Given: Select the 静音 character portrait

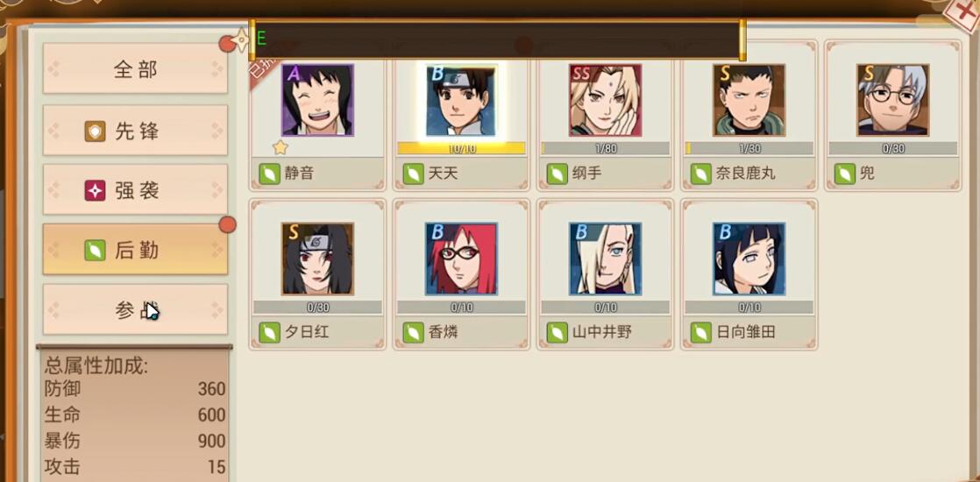Looking at the screenshot, I should tap(317, 100).
